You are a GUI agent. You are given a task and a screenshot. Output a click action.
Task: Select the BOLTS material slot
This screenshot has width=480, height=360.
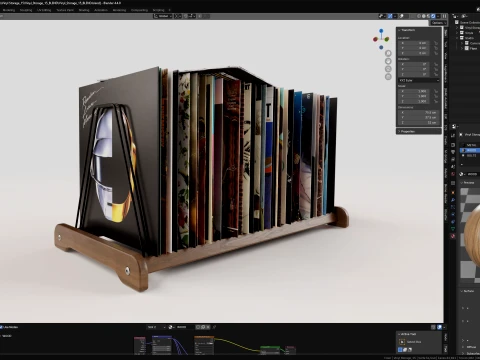point(471,155)
